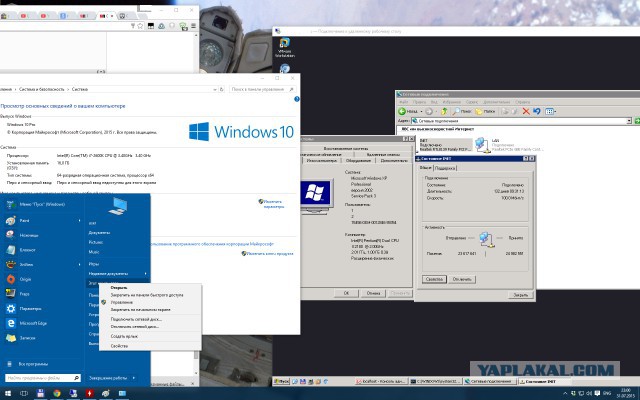
Task: Click Search (Поиск) in Network Connections toolbar
Action: 462,111
